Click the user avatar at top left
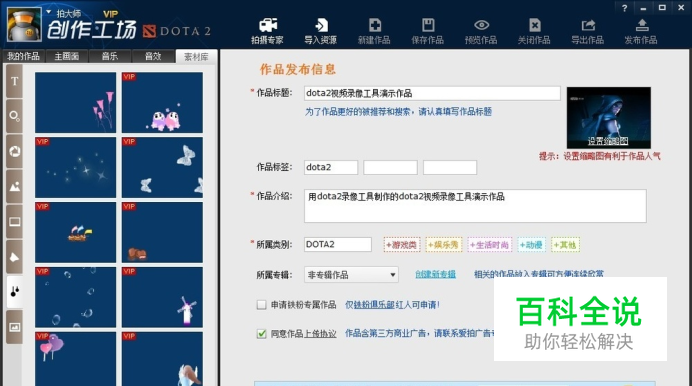 click(24, 24)
